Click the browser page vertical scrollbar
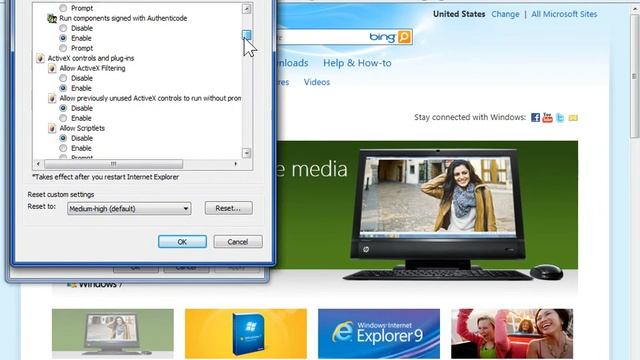The image size is (640, 360). [x=635, y=76]
